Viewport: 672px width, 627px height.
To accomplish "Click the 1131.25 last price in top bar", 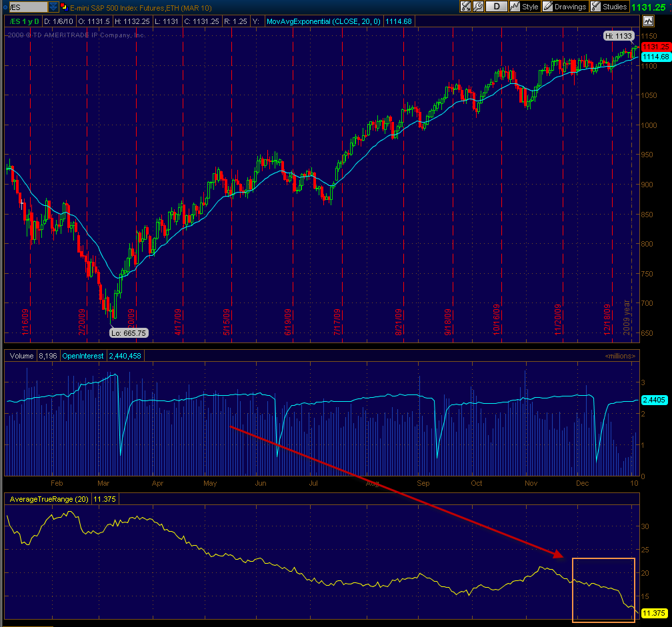I will [649, 7].
